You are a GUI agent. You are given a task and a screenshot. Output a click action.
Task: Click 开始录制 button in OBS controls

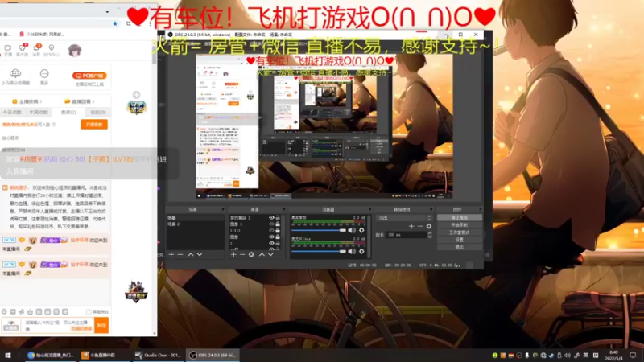tap(459, 225)
